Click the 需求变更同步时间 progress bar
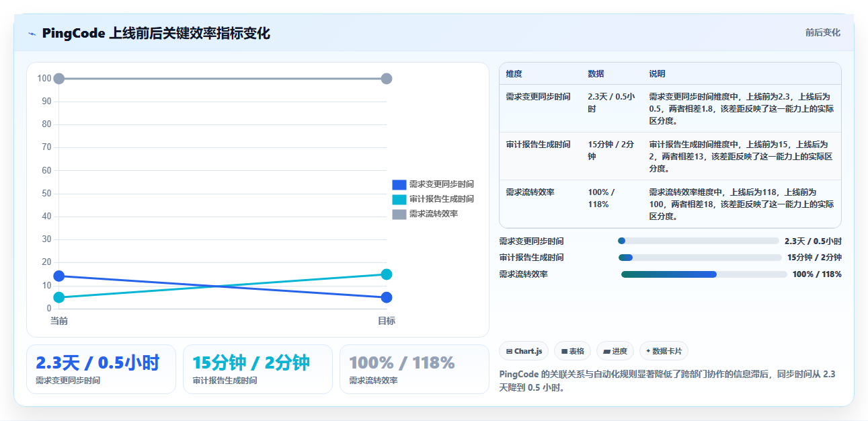The height and width of the screenshot is (421, 868). (x=699, y=241)
